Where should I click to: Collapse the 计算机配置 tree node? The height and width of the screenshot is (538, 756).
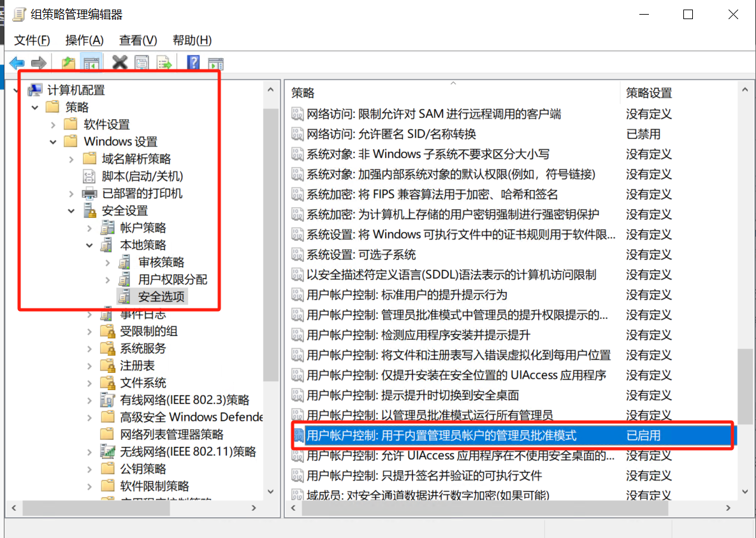17,91
